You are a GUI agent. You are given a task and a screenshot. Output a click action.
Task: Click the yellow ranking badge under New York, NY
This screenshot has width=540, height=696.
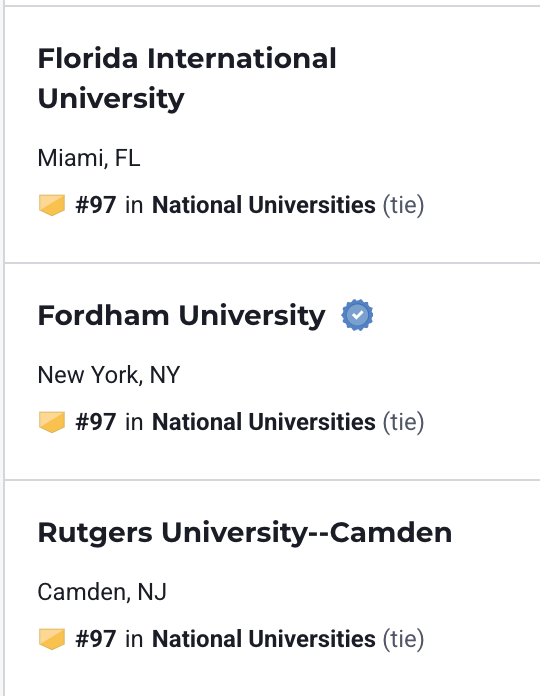52,422
